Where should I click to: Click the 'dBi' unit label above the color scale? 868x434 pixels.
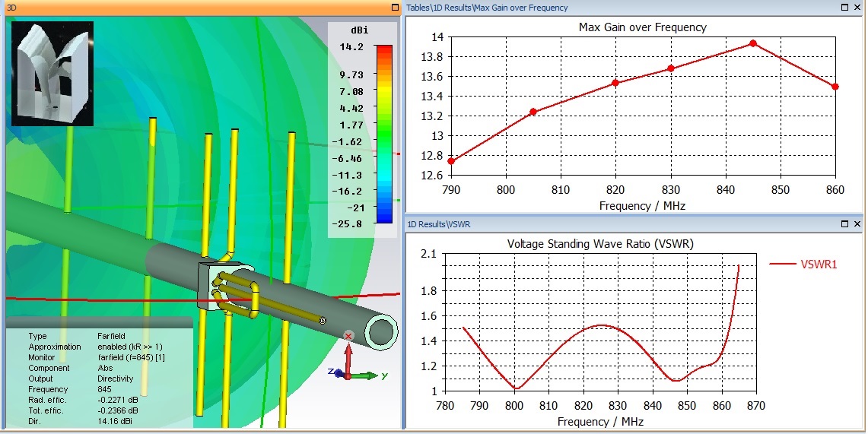click(x=359, y=30)
